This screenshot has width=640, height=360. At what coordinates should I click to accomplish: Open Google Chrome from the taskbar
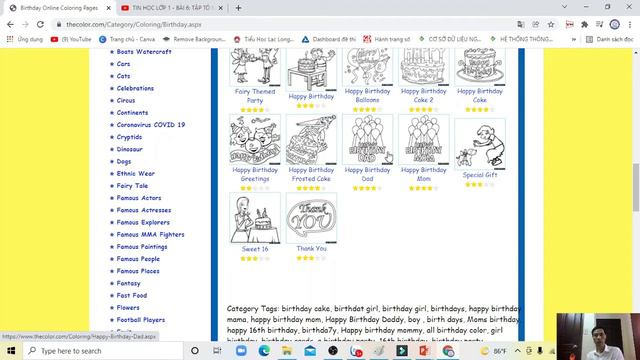click(448, 351)
